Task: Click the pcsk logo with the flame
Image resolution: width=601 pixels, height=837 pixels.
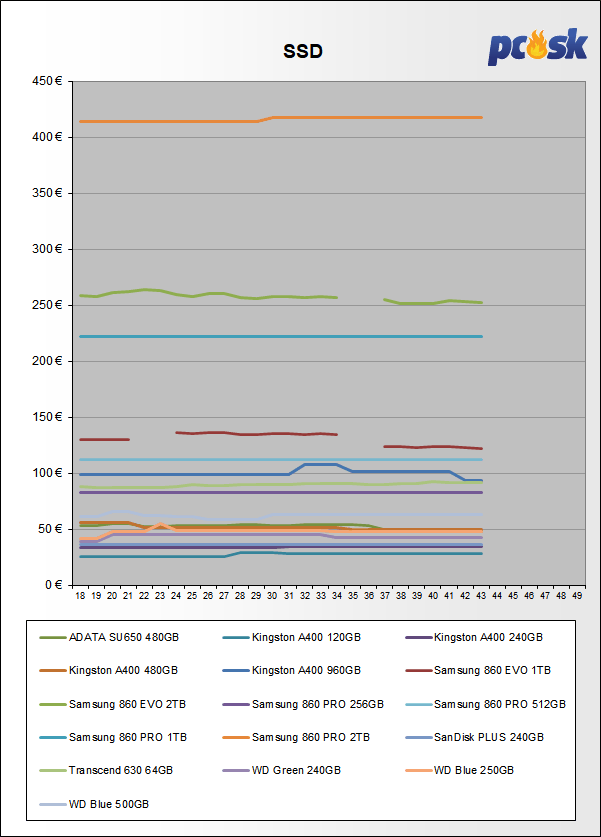Action: [537, 46]
